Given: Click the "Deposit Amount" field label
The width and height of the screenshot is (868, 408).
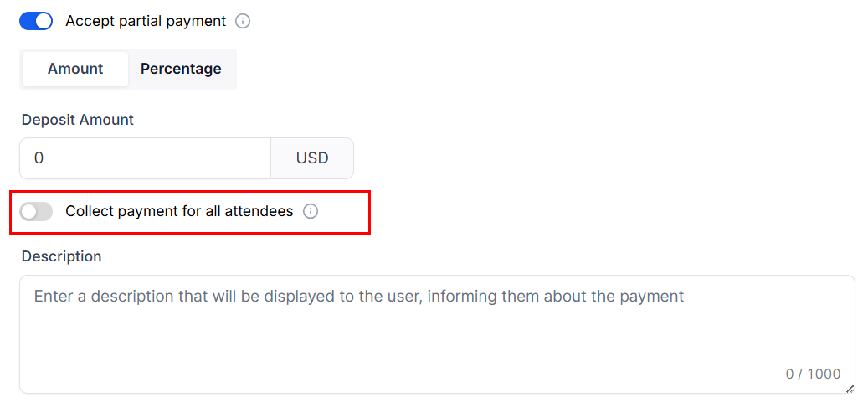Looking at the screenshot, I should point(78,120).
